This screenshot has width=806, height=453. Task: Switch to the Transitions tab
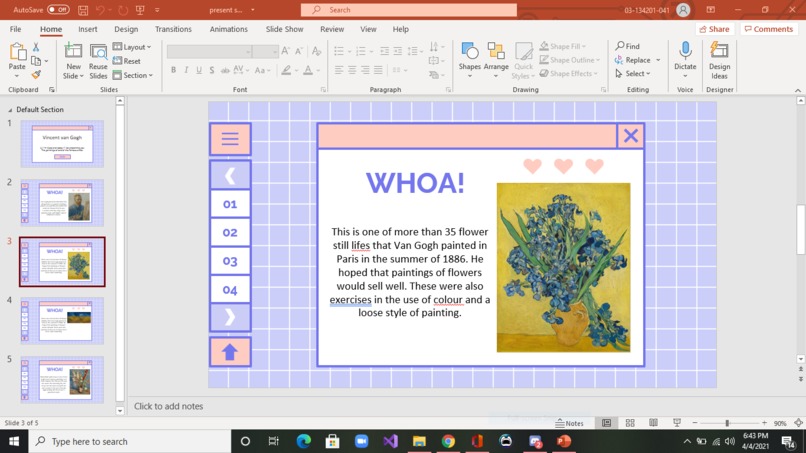(173, 29)
